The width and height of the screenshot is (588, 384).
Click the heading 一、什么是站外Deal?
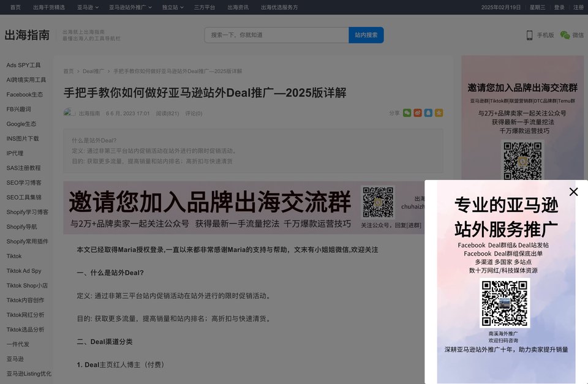[110, 273]
